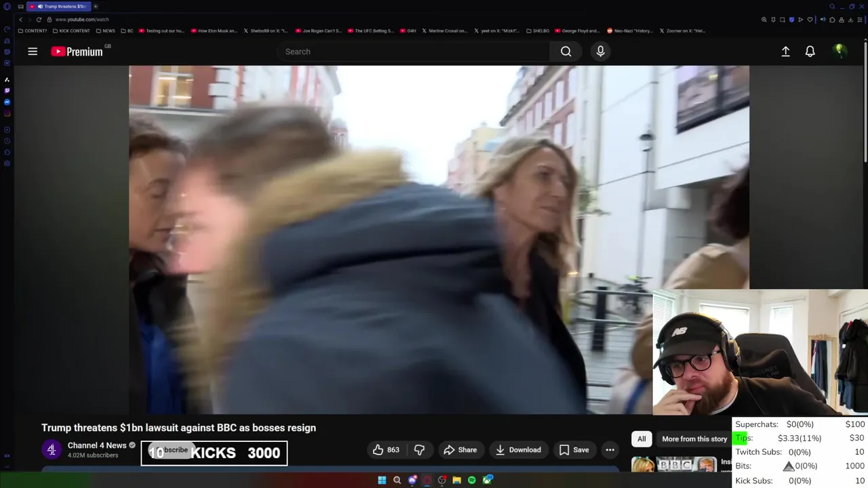Open Windows Start menu
Viewport: 868px width, 488px height.
[x=382, y=480]
